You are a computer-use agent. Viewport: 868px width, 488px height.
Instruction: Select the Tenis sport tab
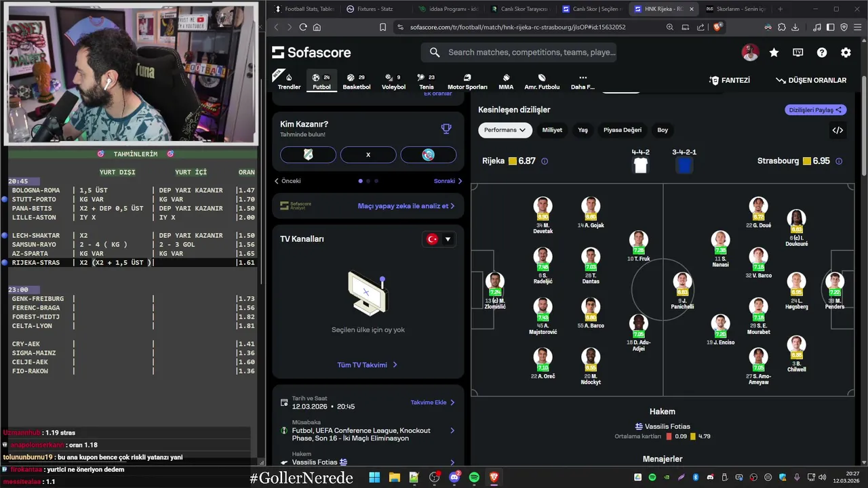[x=427, y=81]
